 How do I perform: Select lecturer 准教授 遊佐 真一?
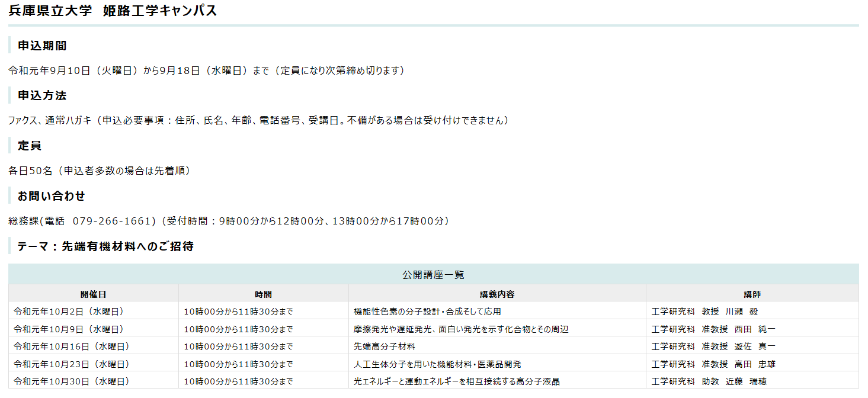(752, 346)
